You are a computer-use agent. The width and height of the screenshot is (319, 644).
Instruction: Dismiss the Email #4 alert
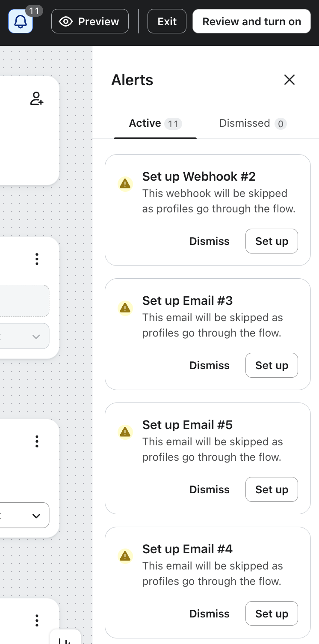210,614
